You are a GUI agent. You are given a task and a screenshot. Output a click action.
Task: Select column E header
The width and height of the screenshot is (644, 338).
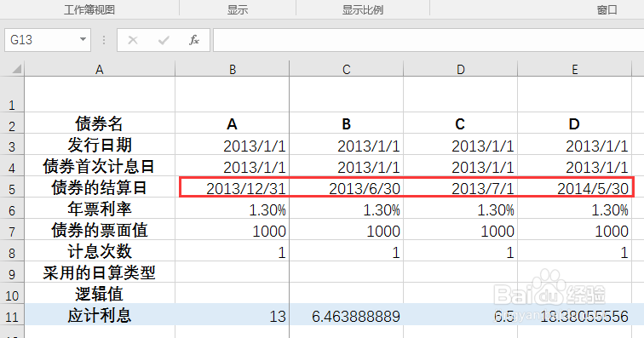pyautogui.click(x=575, y=69)
